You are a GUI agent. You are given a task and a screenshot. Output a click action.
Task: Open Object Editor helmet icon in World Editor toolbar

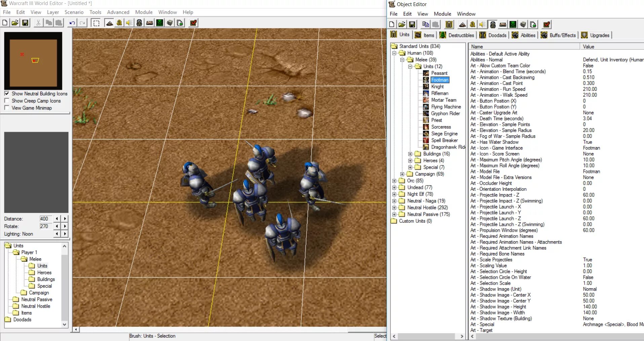click(x=139, y=23)
